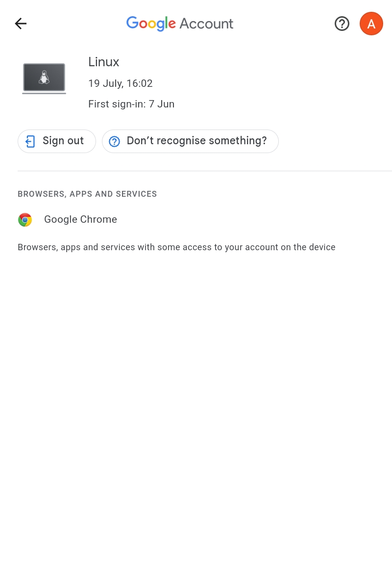Select the Google Chrome label
392x575 pixels.
click(80, 219)
